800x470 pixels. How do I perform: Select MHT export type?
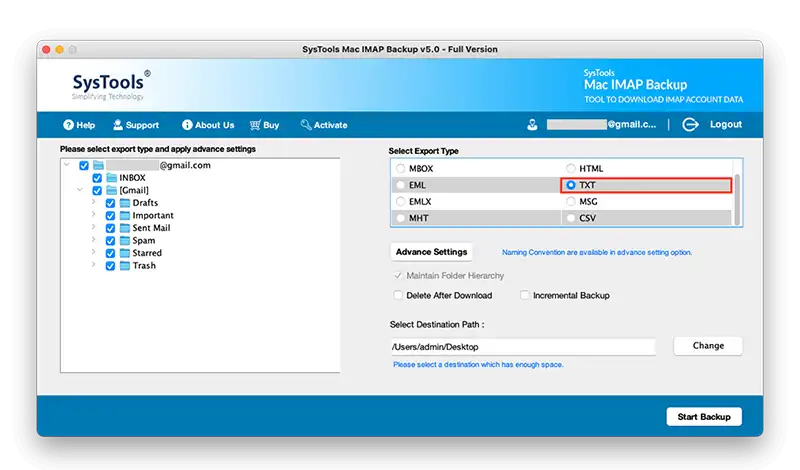(x=401, y=218)
